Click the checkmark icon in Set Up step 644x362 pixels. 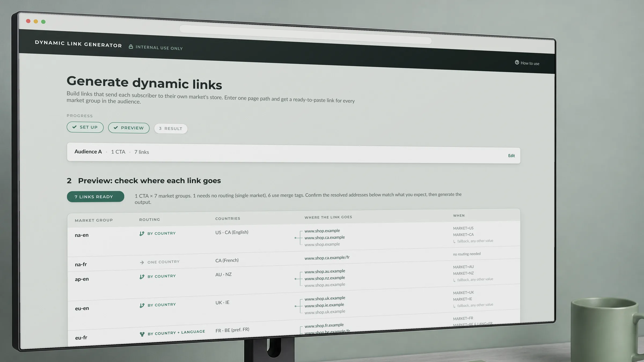(74, 127)
